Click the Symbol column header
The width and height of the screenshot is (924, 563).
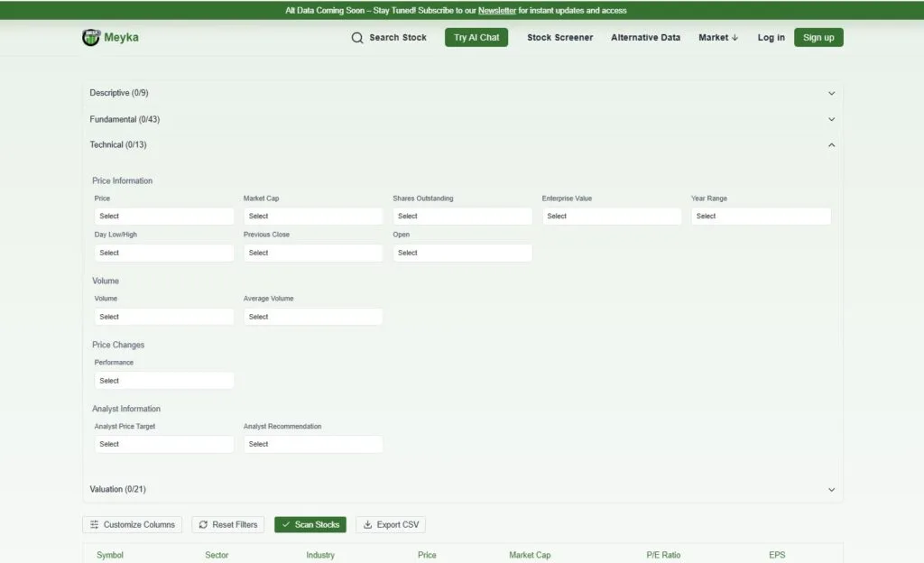click(110, 555)
